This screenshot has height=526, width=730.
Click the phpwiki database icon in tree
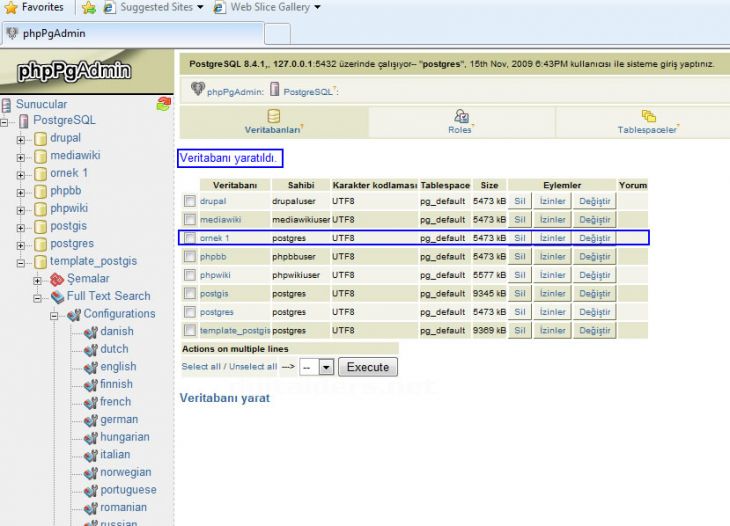(41, 209)
